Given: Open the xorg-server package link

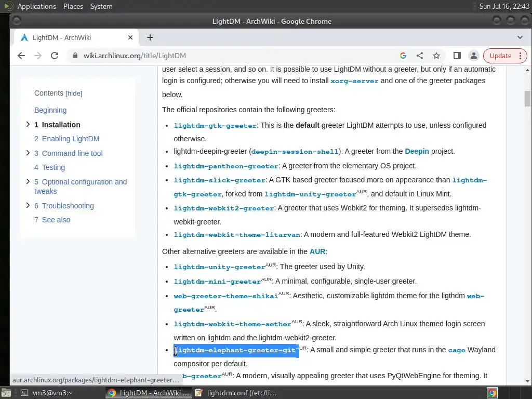Looking at the screenshot, I should click(x=354, y=81).
